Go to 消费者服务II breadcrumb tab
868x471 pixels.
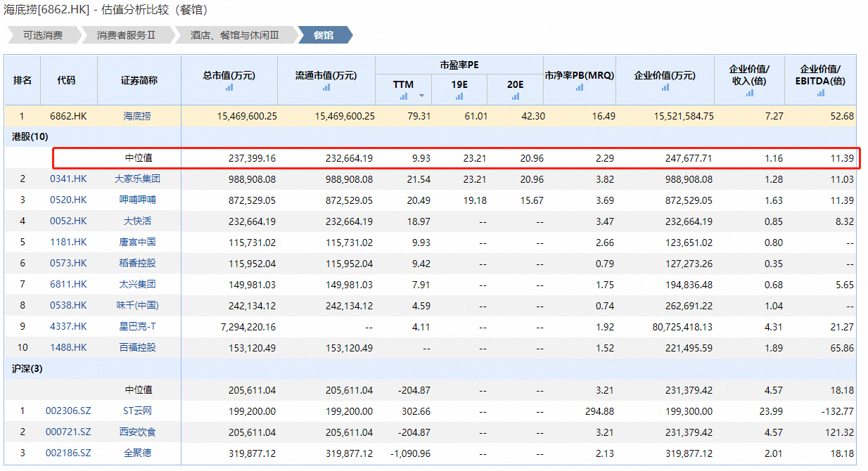(127, 35)
